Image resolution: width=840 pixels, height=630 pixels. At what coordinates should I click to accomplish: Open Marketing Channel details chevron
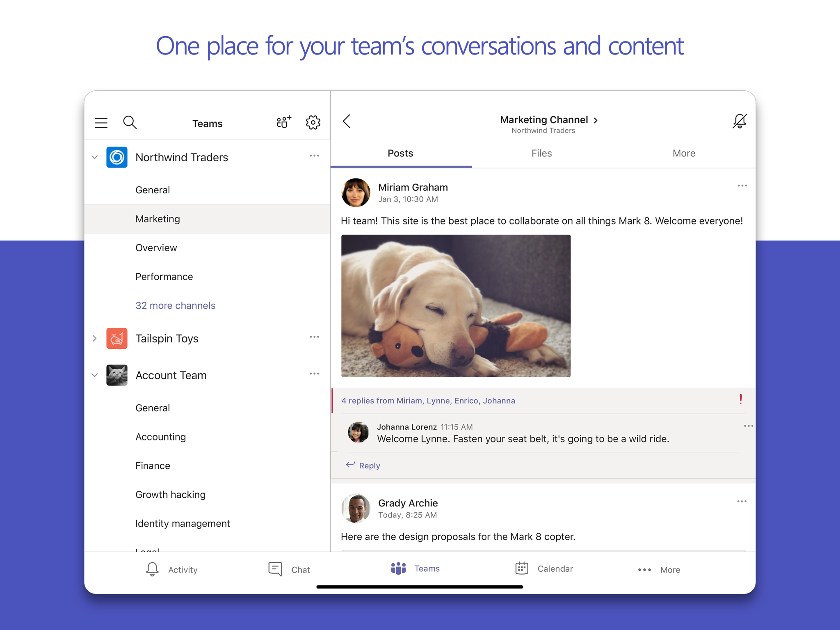pyautogui.click(x=596, y=120)
